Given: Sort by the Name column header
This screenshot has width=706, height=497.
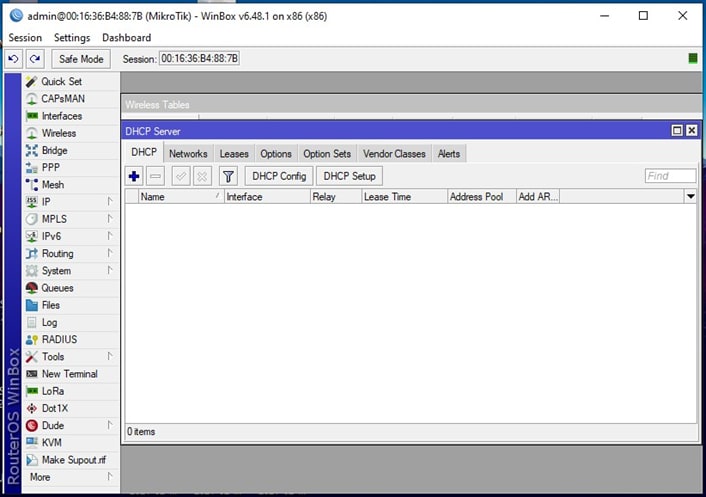Looking at the screenshot, I should pyautogui.click(x=181, y=197).
